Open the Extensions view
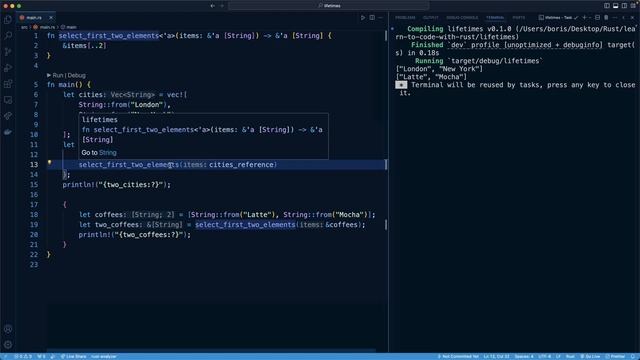The width and height of the screenshot is (640, 360). coord(8,84)
